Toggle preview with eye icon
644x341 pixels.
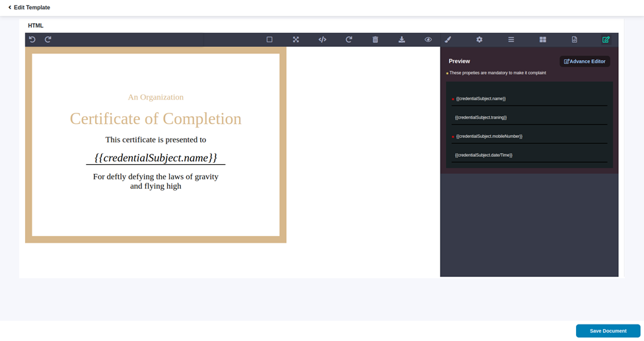coord(428,40)
